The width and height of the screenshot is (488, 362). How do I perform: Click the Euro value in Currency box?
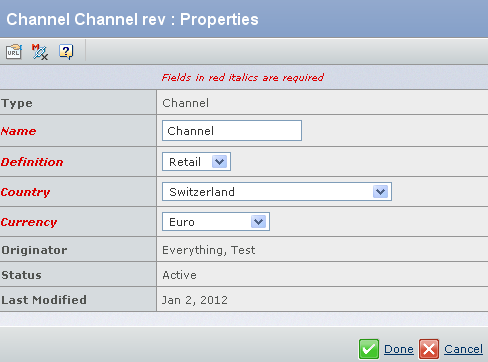(182, 222)
